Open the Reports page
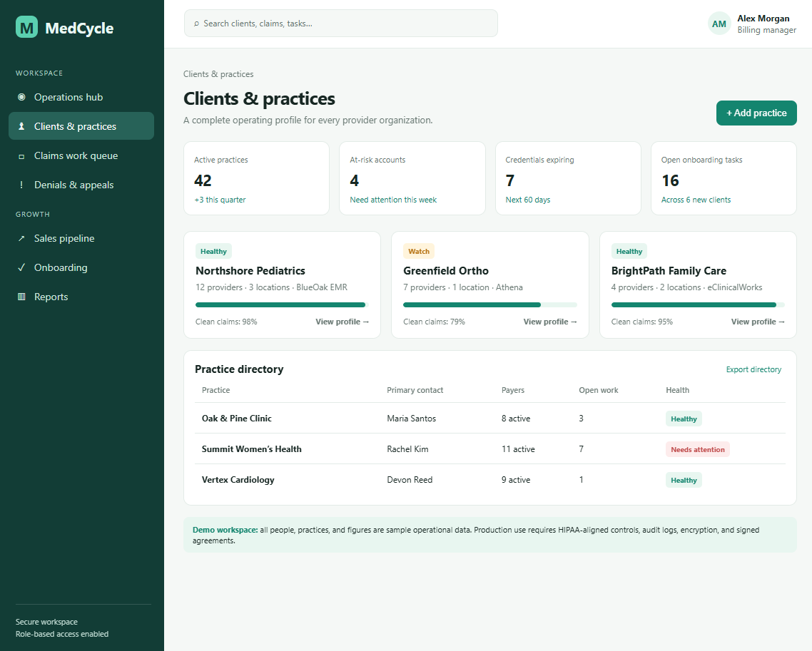Image resolution: width=812 pixels, height=651 pixels. (x=81, y=297)
